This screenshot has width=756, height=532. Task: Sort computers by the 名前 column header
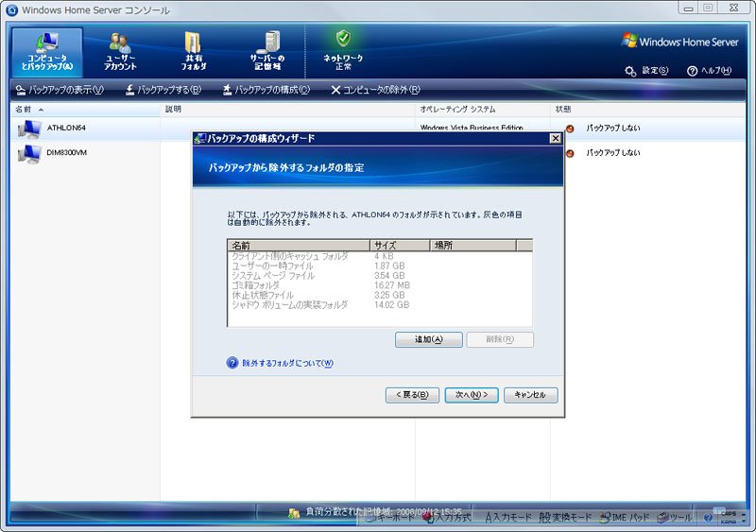[85, 110]
